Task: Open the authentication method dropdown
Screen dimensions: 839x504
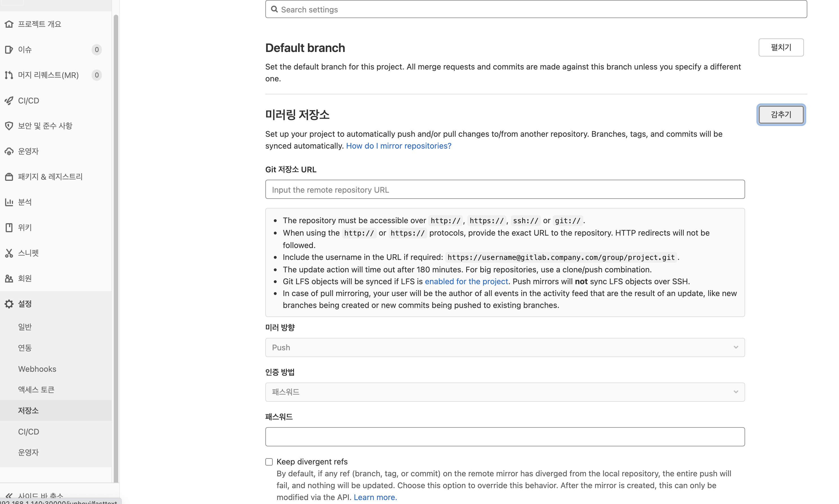Action: [505, 392]
